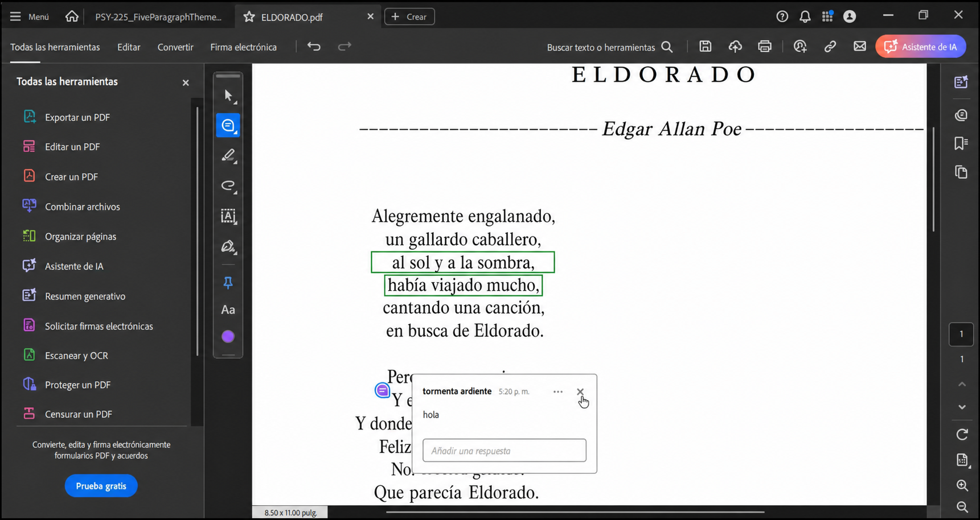Open the Help question mark icon
980x520 pixels.
click(x=782, y=16)
